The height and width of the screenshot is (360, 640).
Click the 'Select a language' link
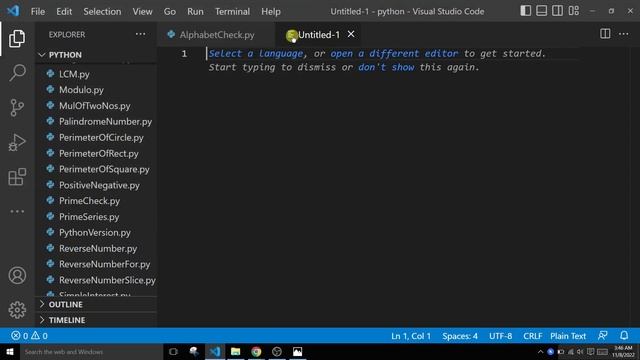click(x=256, y=53)
